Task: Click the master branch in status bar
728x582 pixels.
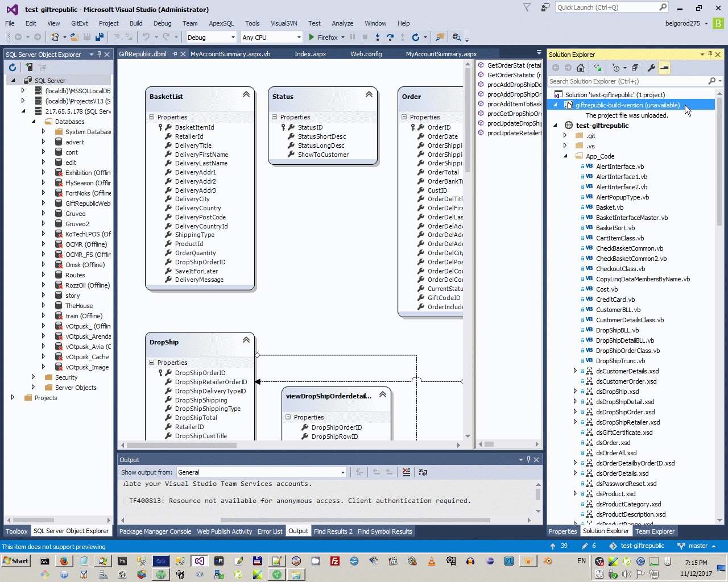Action: point(697,546)
